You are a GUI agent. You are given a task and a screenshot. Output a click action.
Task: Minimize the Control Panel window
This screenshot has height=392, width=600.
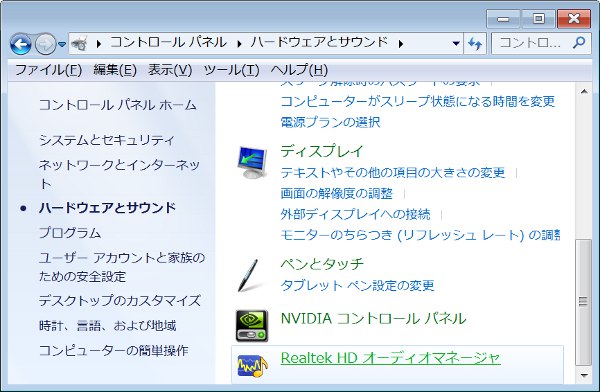(x=503, y=19)
